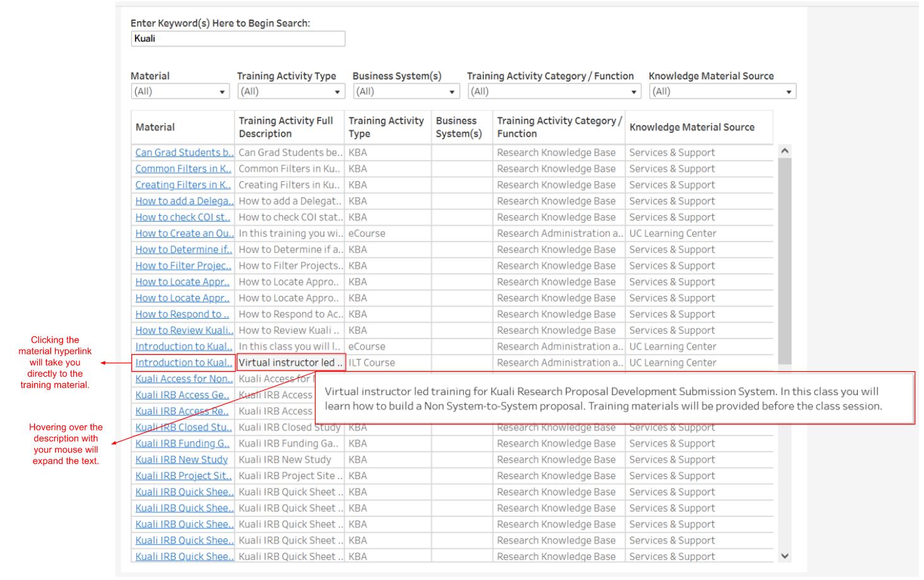Click the 'Training Activity Type' table column header

point(388,127)
